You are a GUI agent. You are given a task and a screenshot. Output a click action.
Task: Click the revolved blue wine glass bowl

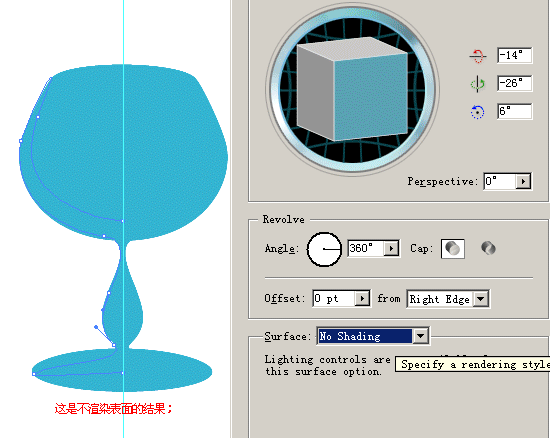pos(123,153)
